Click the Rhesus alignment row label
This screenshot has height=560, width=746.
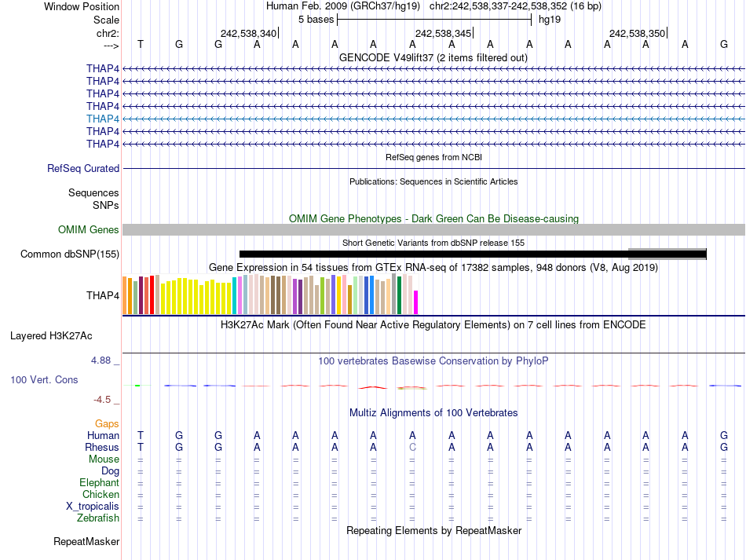[102, 447]
